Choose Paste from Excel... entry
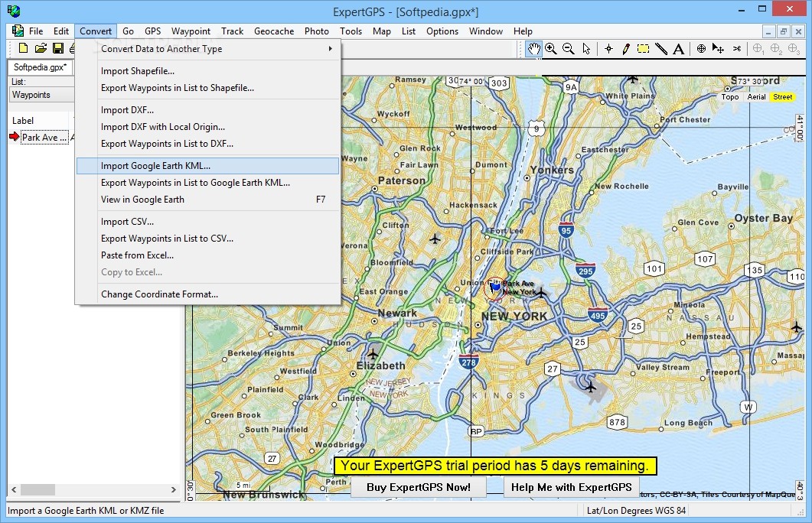 [x=207, y=255]
